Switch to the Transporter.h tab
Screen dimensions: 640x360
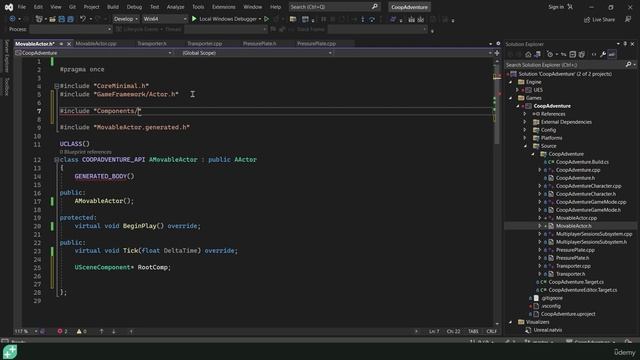152,44
